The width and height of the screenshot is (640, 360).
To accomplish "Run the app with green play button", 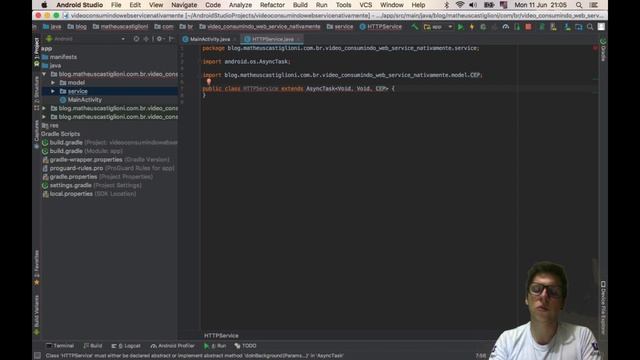I will [x=460, y=27].
